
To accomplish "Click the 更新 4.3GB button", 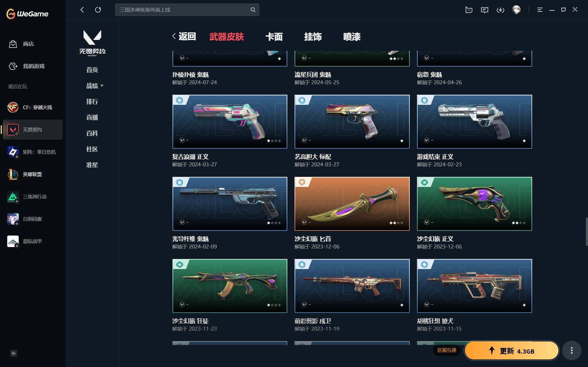I will [511, 351].
